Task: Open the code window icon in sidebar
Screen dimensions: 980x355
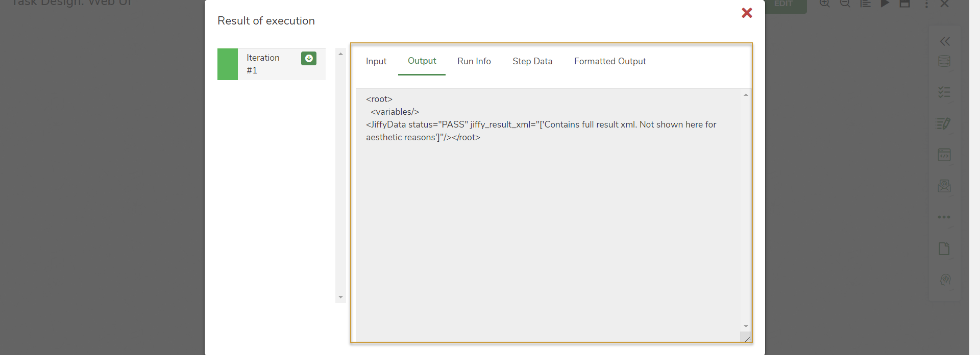Action: point(944,155)
